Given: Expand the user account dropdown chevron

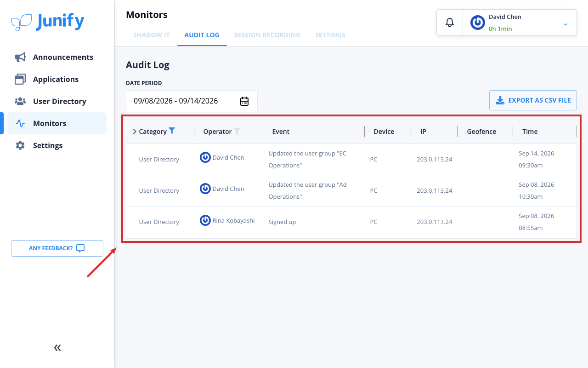Looking at the screenshot, I should 565,24.
